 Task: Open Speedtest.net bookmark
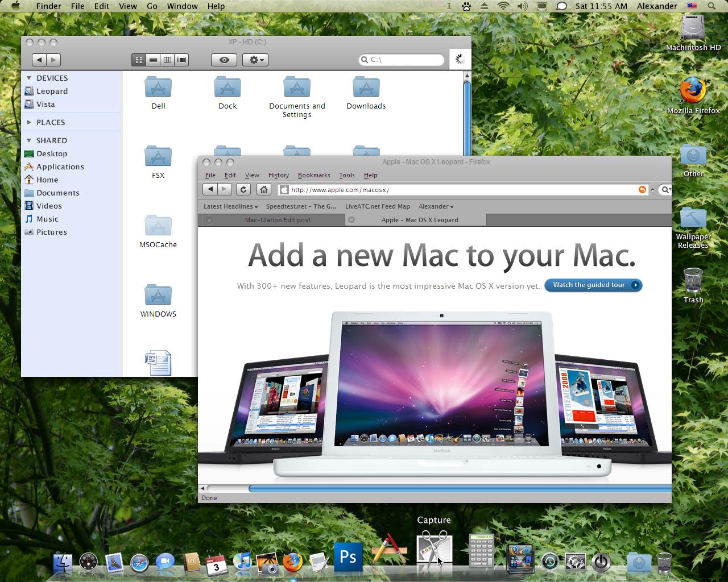click(301, 206)
